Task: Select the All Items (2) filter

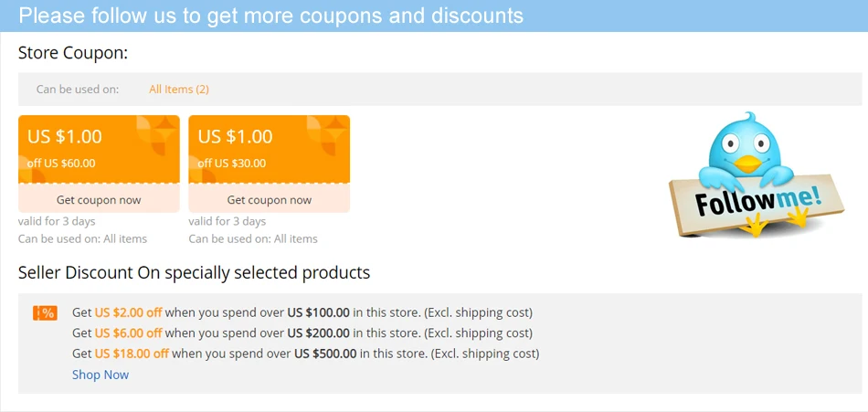Action: [179, 90]
